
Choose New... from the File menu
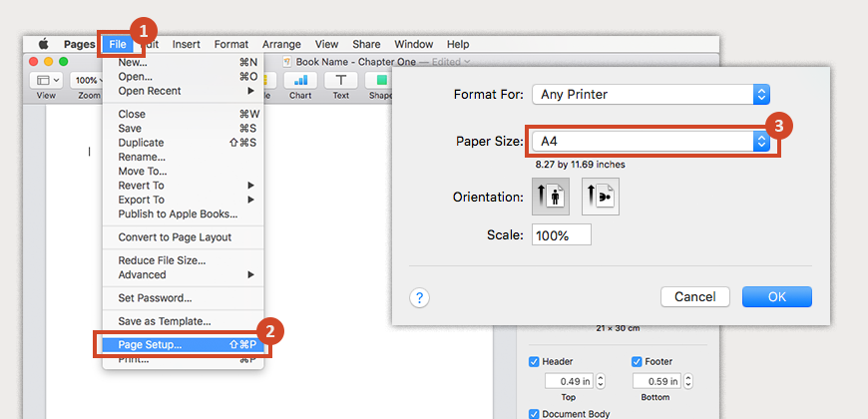184,62
